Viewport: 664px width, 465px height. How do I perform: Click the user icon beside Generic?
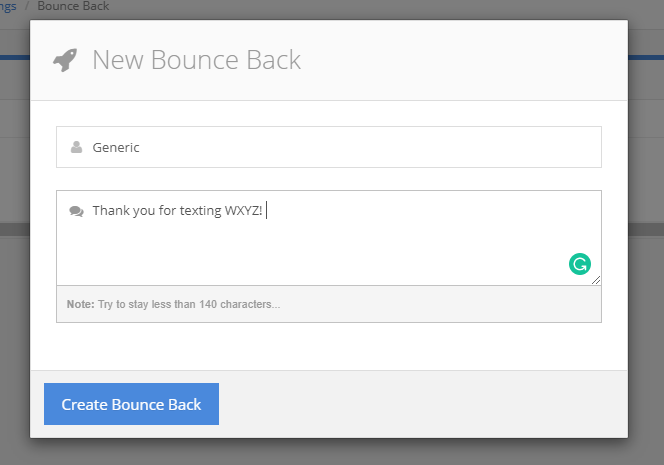click(77, 147)
